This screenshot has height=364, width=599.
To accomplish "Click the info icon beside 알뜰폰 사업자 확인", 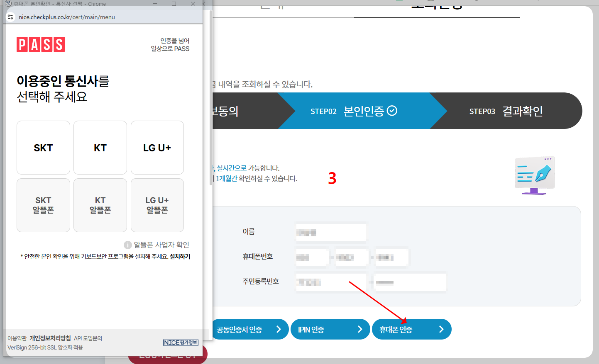I will click(x=128, y=245).
